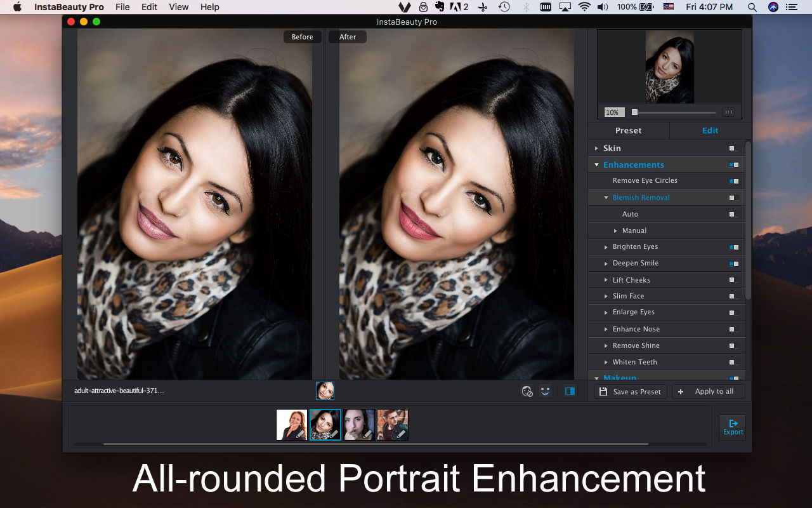This screenshot has width=812, height=508.
Task: Switch to the Preset tab
Action: coord(629,131)
